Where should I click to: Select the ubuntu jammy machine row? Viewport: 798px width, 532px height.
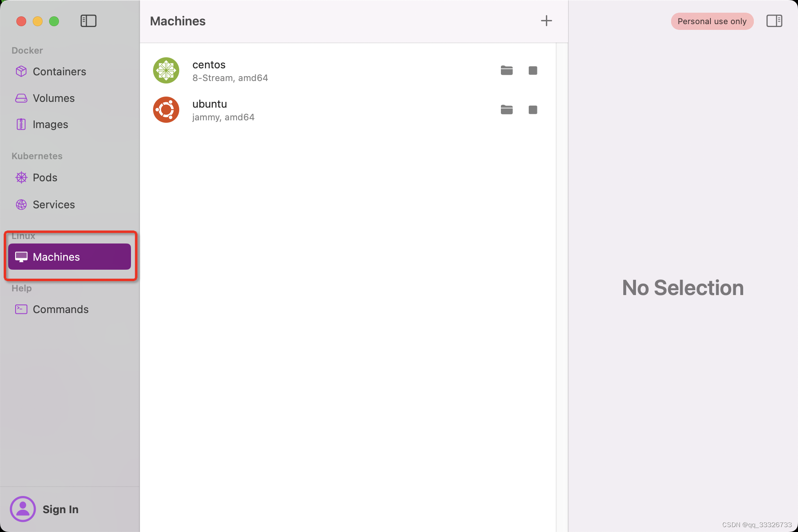click(327, 110)
